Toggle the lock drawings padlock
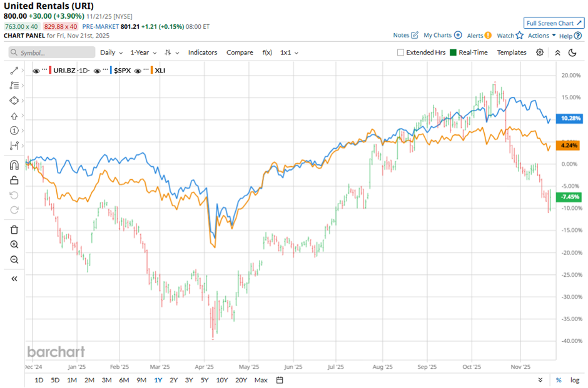This screenshot has height=388, width=588. click(14, 180)
